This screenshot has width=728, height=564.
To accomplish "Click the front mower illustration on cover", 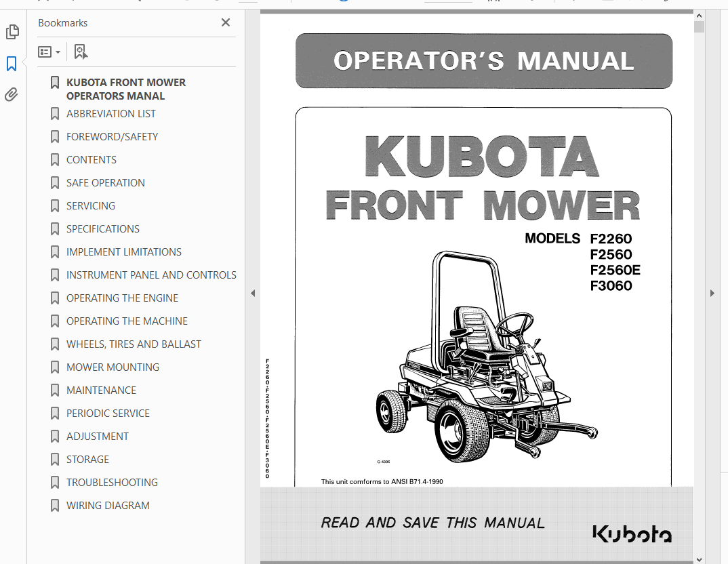I will (x=487, y=357).
